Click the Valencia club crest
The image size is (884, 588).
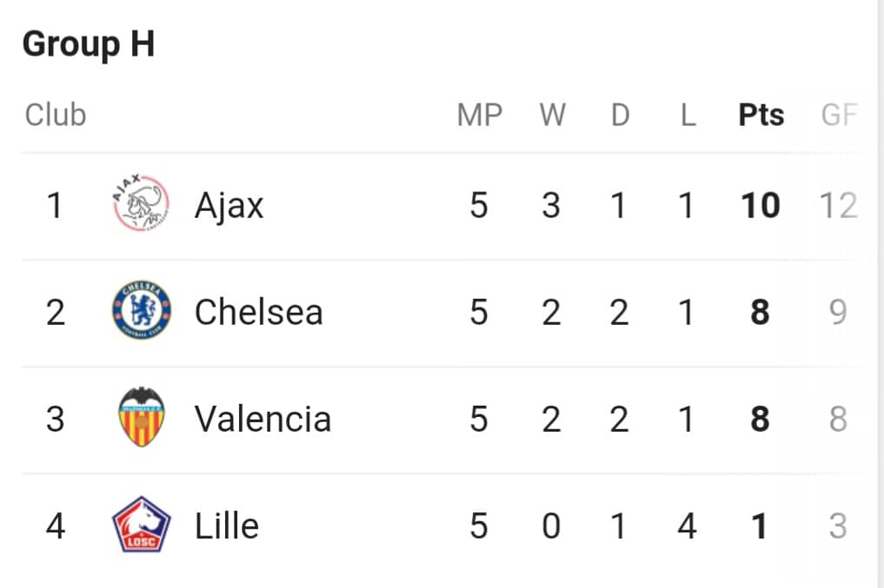(x=142, y=417)
